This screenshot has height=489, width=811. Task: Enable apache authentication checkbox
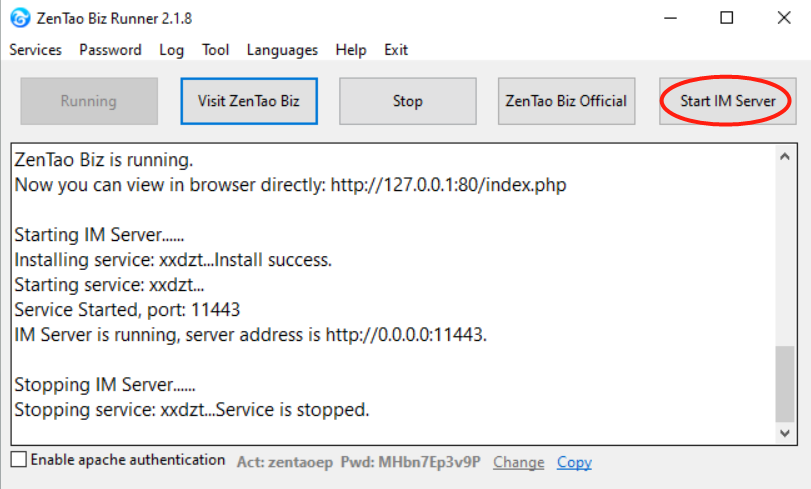pos(19,460)
